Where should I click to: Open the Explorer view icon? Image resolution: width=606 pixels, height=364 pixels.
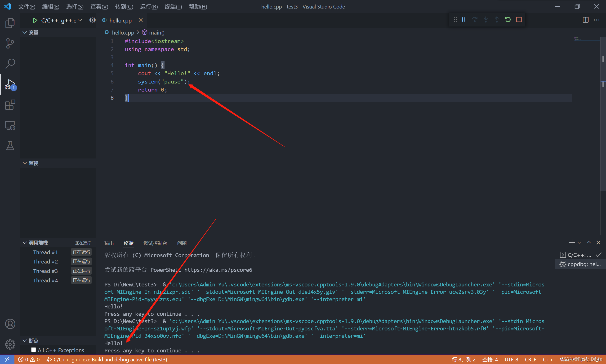(10, 23)
